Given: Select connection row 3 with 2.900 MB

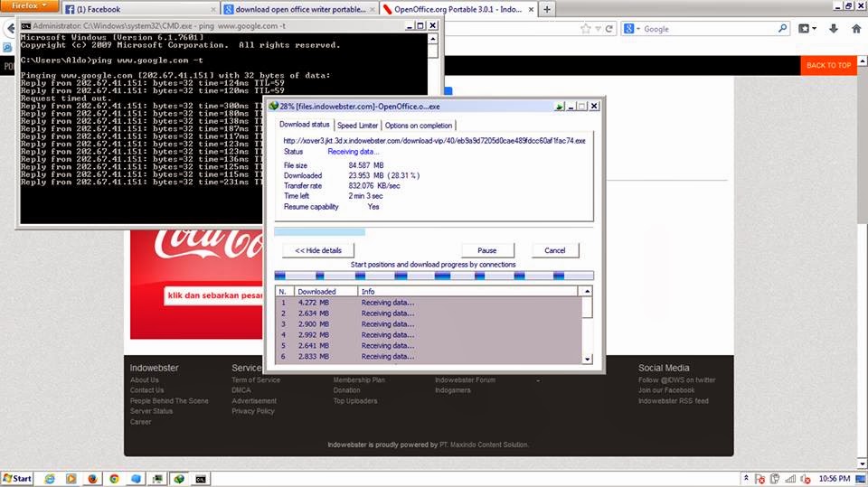Looking at the screenshot, I should (429, 324).
